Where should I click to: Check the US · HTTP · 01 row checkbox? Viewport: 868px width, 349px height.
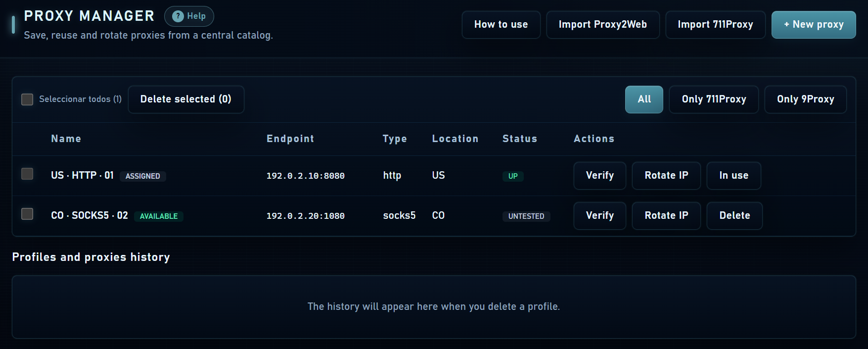pos(27,174)
